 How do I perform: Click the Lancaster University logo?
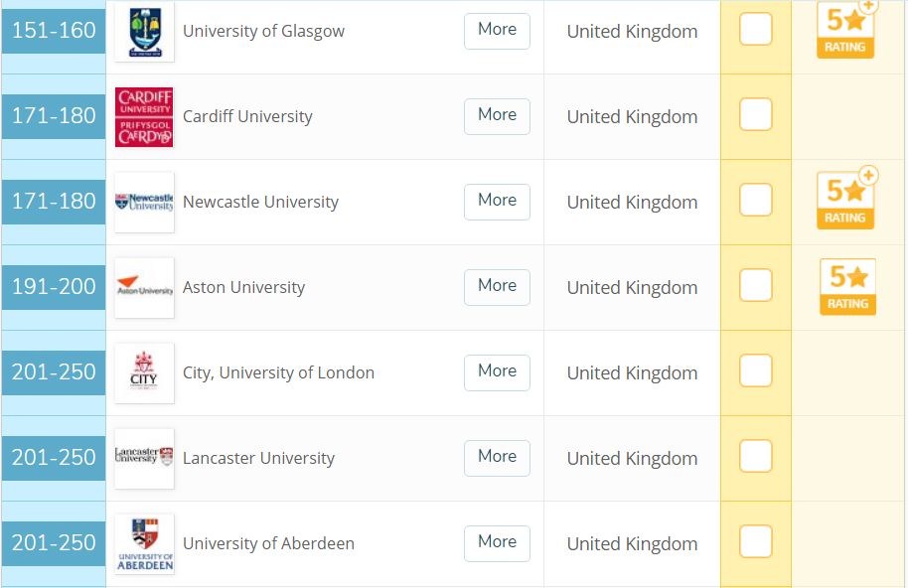pyautogui.click(x=144, y=458)
